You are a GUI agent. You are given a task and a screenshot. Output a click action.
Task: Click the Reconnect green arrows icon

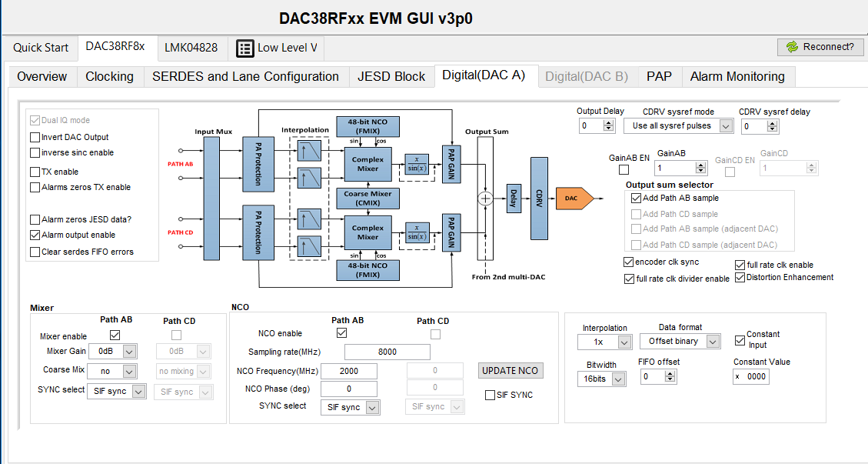(792, 47)
